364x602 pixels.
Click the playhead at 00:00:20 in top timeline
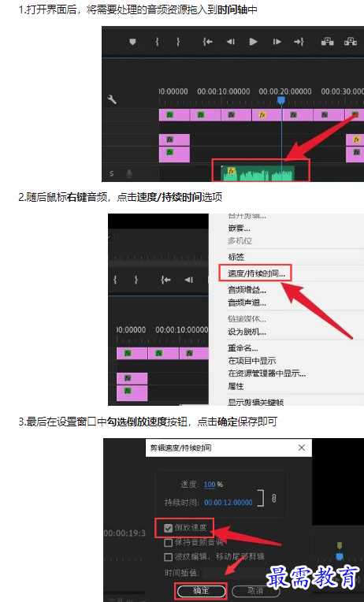pos(281,100)
